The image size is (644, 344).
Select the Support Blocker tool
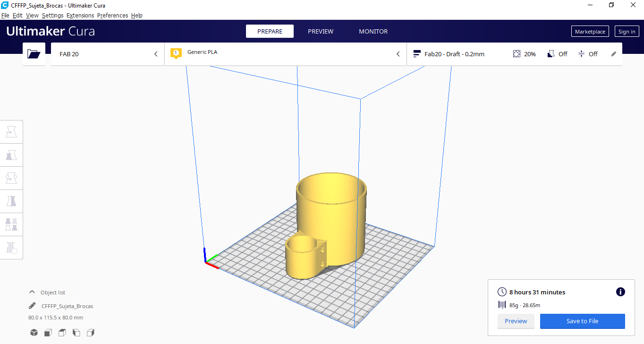11,247
